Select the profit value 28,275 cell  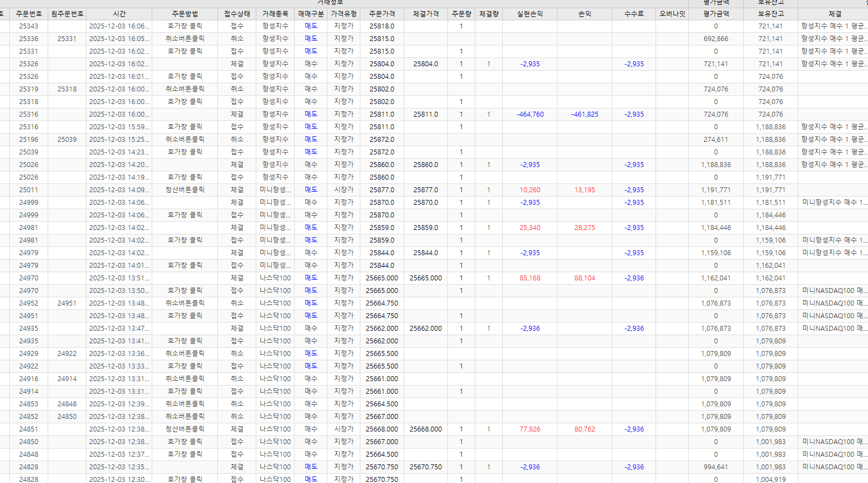(x=584, y=227)
